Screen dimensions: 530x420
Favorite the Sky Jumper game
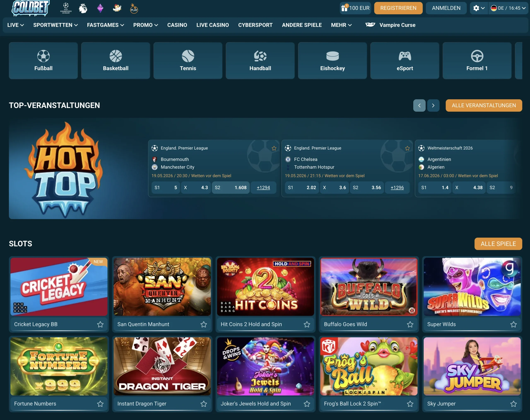tap(513, 404)
